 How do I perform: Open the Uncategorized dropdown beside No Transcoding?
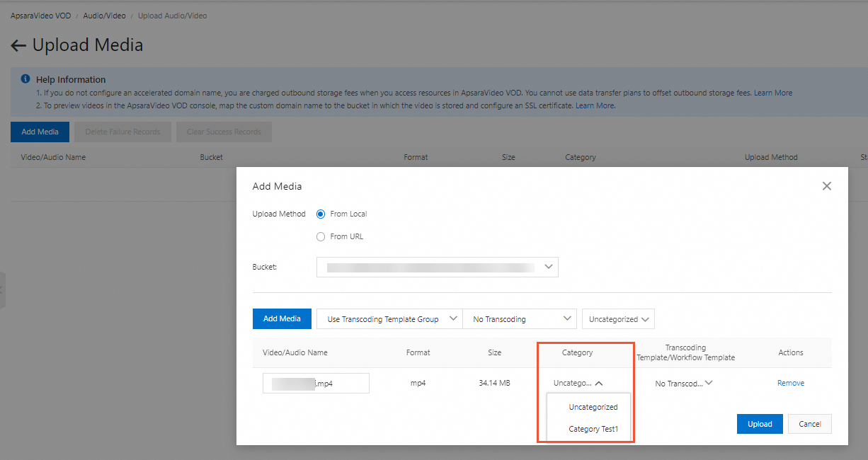[x=618, y=319]
